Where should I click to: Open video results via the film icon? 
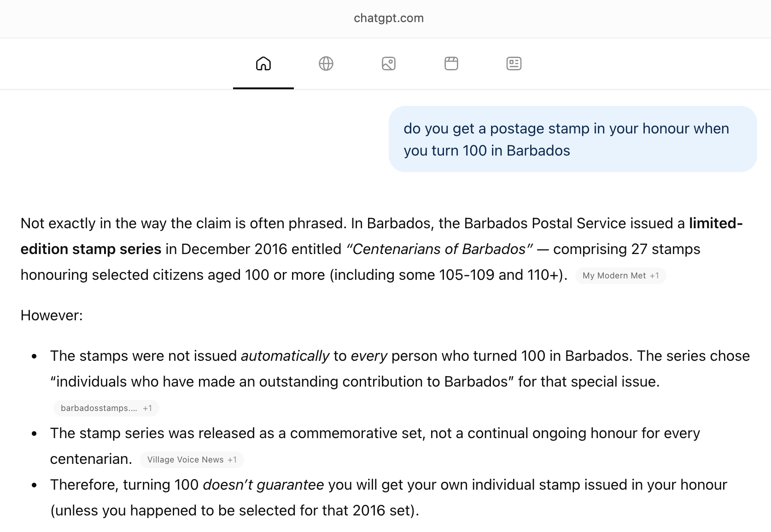451,64
